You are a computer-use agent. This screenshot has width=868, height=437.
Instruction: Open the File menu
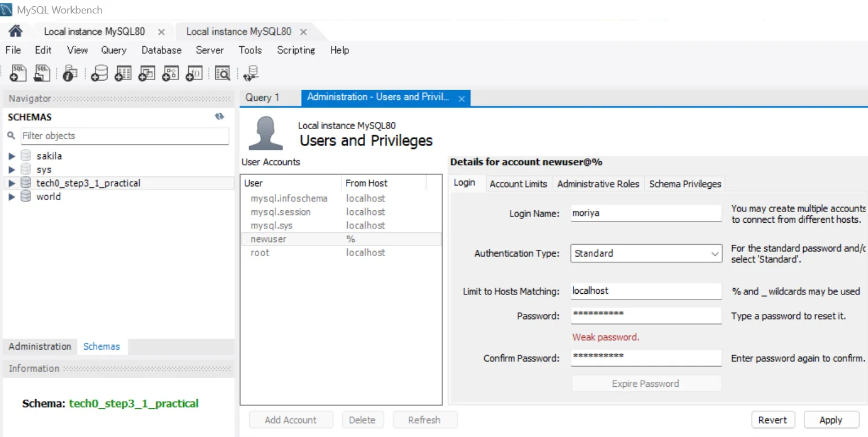(x=13, y=50)
